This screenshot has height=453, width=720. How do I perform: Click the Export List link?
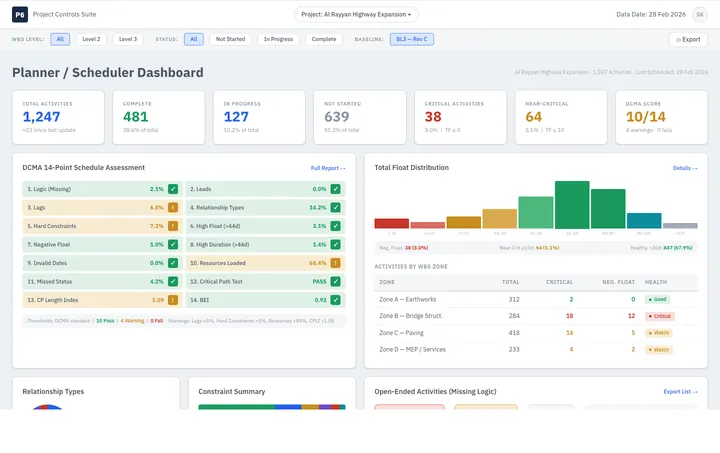click(x=680, y=392)
